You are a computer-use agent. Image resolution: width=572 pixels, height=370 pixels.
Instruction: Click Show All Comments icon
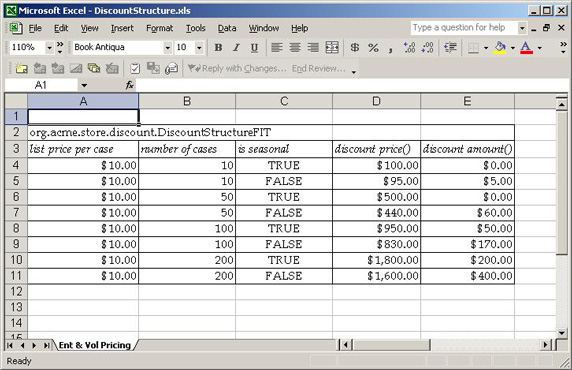tap(94, 68)
